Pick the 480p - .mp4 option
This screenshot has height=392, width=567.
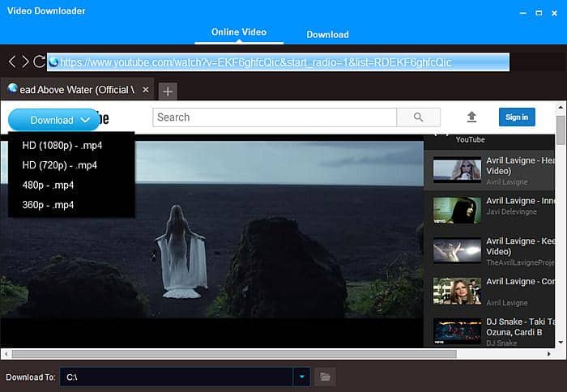point(48,185)
